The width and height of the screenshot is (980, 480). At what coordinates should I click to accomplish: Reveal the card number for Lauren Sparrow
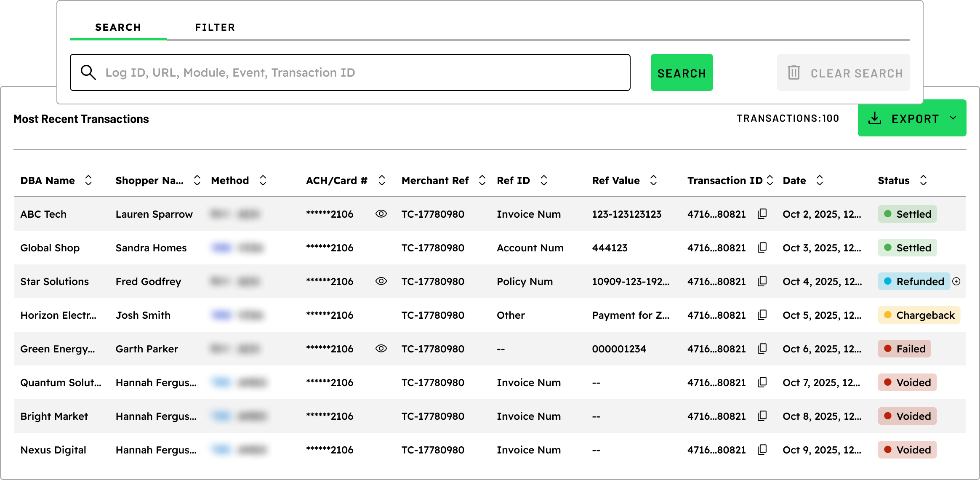tap(381, 214)
